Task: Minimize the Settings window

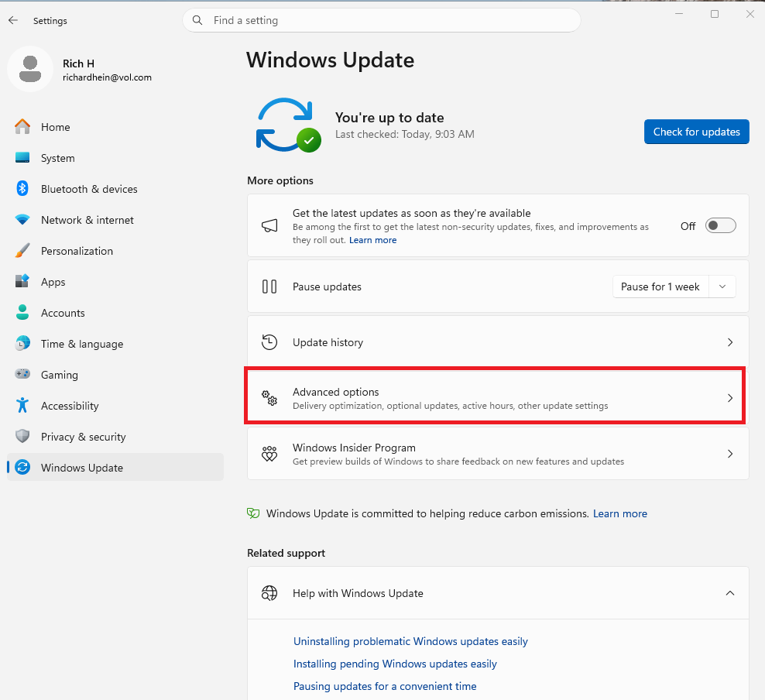Action: (678, 14)
